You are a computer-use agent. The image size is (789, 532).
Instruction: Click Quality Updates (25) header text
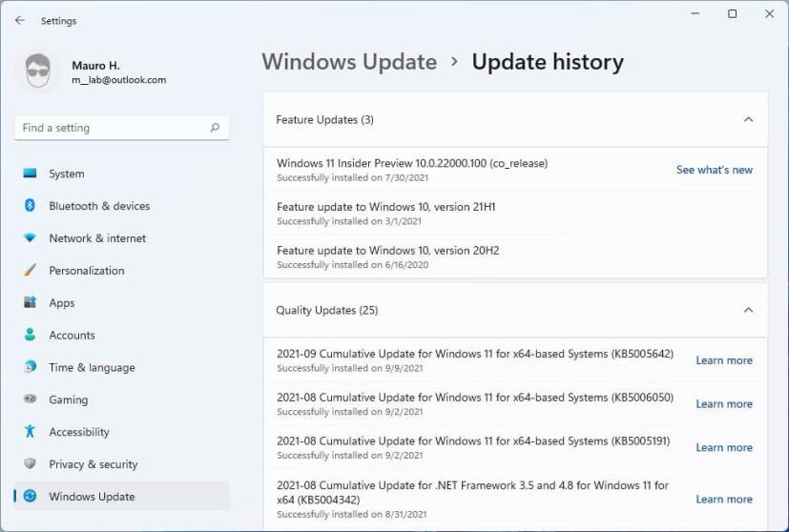pyautogui.click(x=326, y=310)
